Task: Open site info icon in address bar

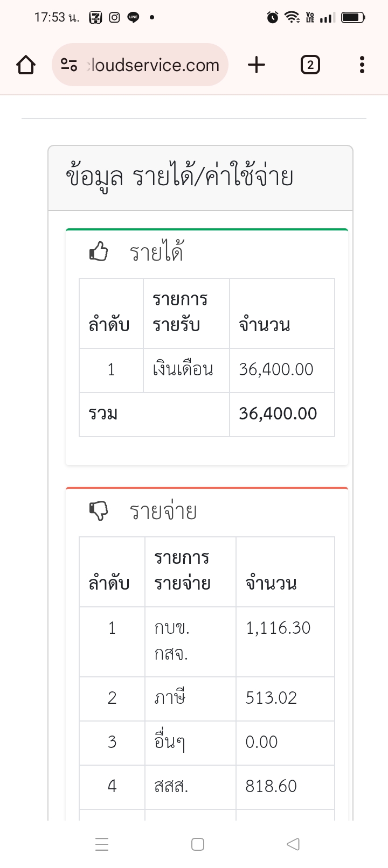Action: (69, 65)
